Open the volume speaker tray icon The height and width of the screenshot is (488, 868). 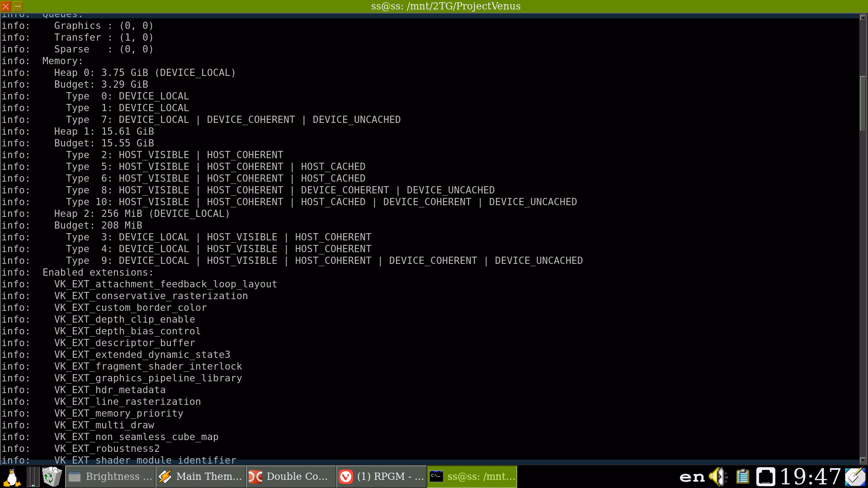[x=717, y=477]
